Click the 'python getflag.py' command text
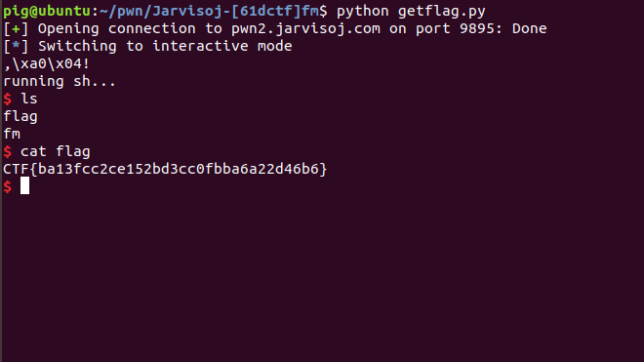The image size is (644, 362). (x=411, y=11)
